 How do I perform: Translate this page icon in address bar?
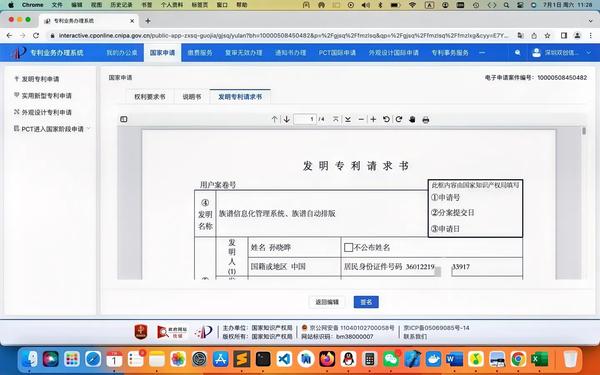pos(520,36)
